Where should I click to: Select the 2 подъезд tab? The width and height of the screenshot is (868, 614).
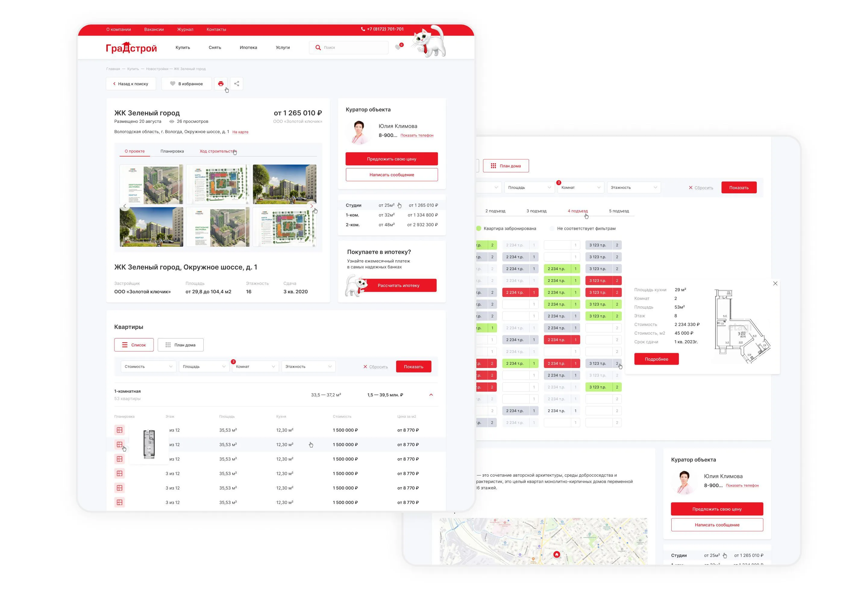point(495,211)
